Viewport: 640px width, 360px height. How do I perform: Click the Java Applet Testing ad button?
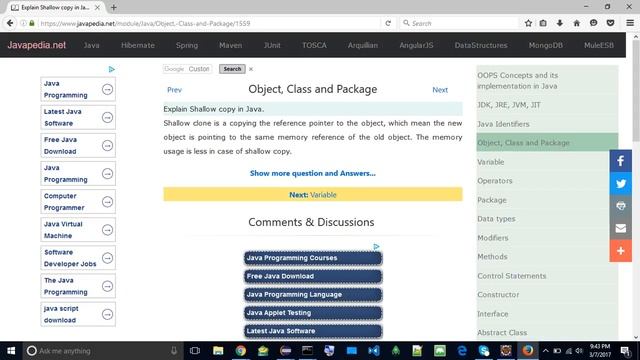(x=313, y=313)
